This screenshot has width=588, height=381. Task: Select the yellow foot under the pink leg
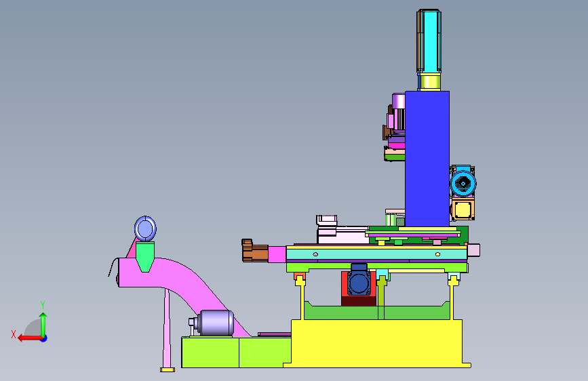tap(168, 369)
